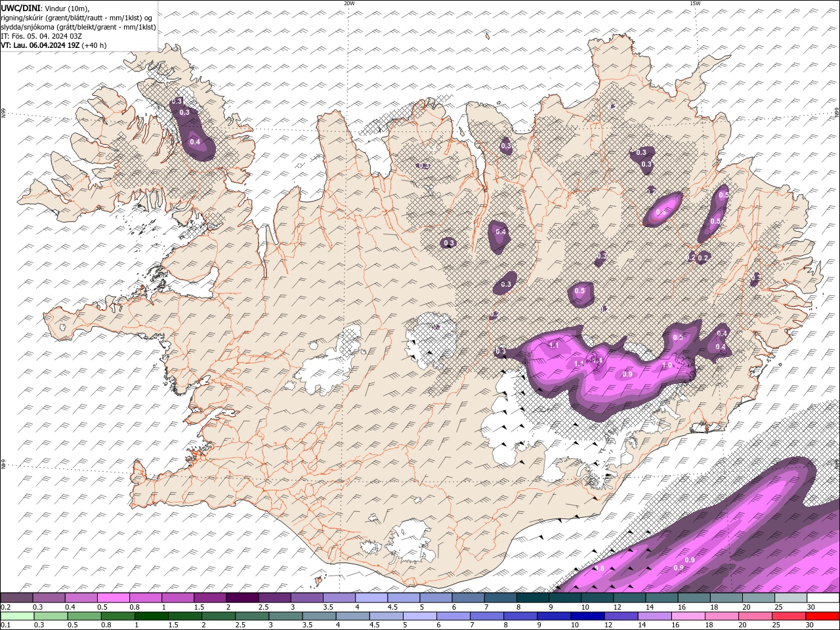Click the '20W' longitude label on the top edge
Image resolution: width=840 pixels, height=630 pixels.
(349, 3)
